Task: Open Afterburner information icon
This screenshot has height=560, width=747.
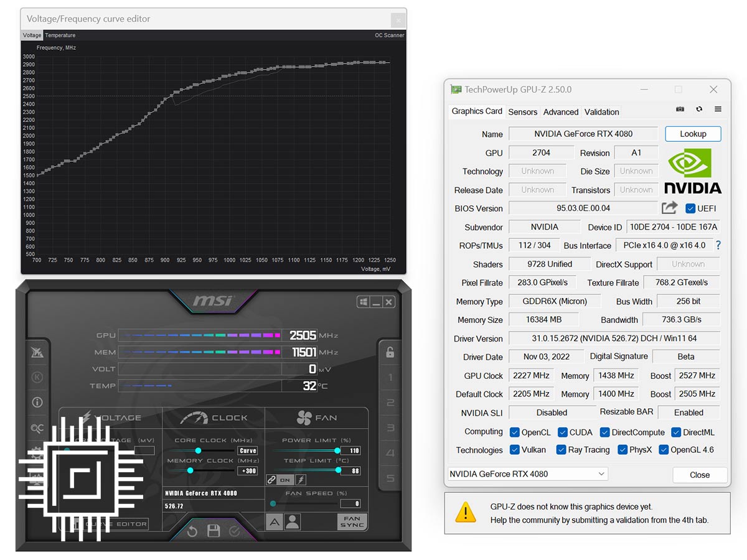Action: click(x=37, y=403)
